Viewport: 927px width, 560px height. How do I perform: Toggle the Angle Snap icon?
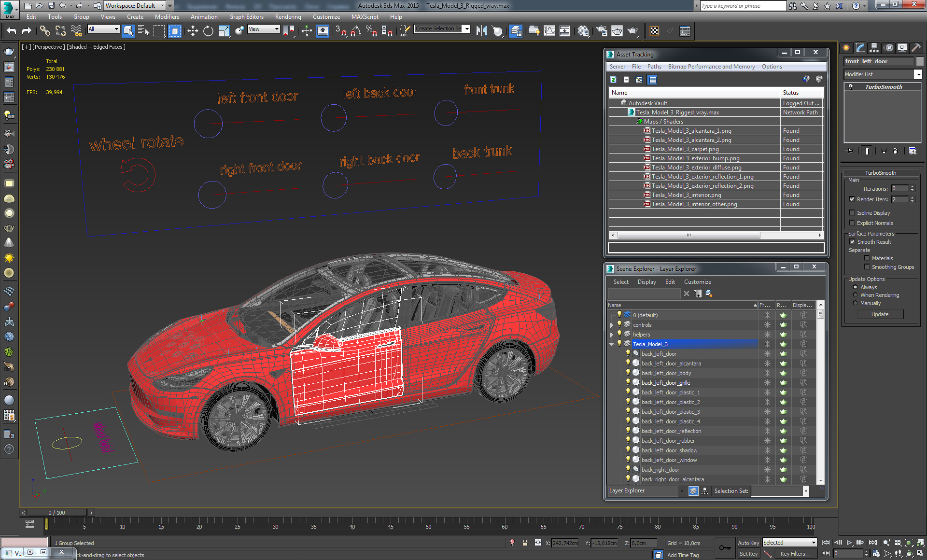pos(356,31)
